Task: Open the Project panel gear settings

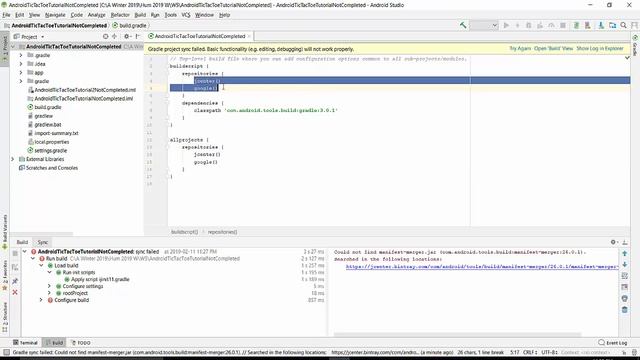Action: pyautogui.click(x=127, y=36)
